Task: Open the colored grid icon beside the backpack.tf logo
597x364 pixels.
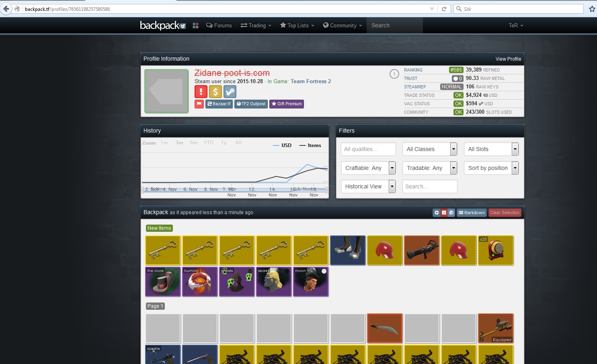Action: pyautogui.click(x=196, y=25)
